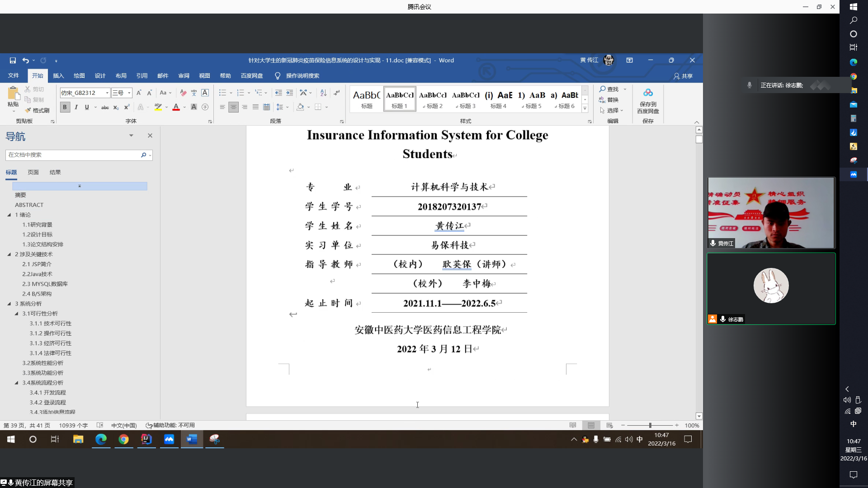Click the strikethrough abc icon
This screenshot has width=868, height=488.
click(x=105, y=108)
